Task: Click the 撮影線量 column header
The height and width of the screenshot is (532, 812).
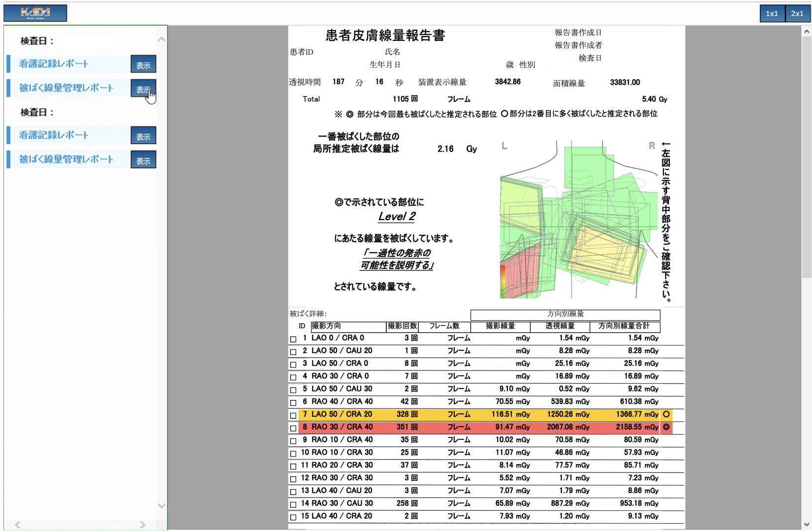Action: tap(501, 326)
